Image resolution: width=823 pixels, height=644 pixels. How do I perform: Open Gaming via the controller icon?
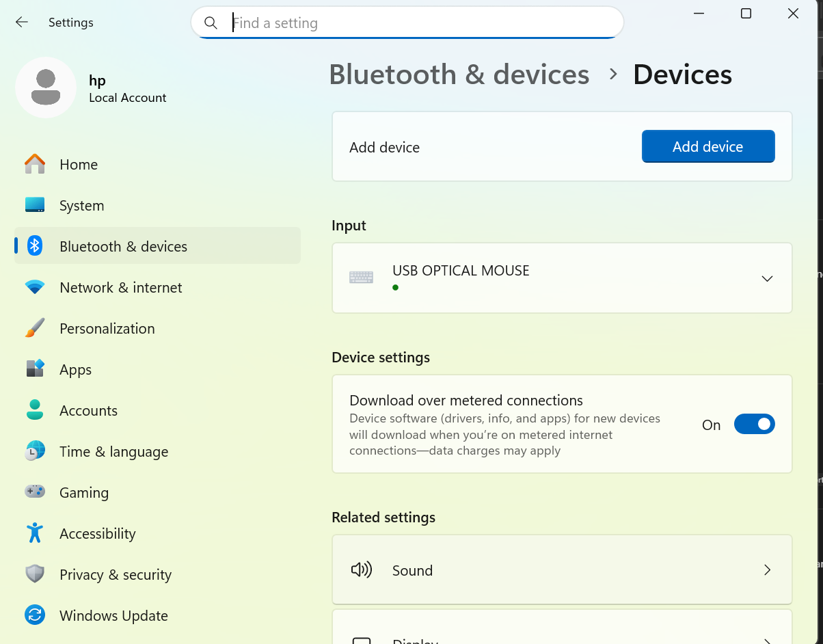point(35,492)
